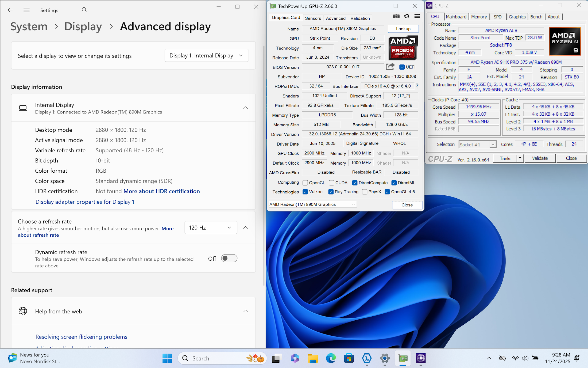Click the GPU-Z screenshot camera icon
The height and width of the screenshot is (368, 588).
tap(396, 16)
